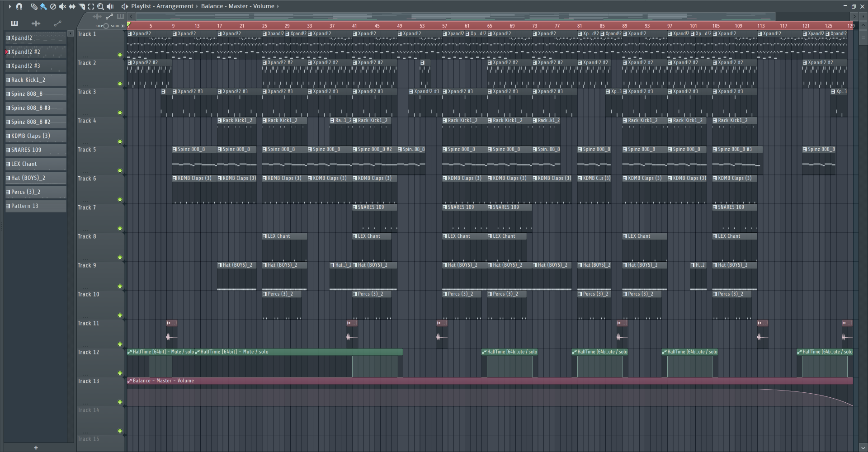
Task: Open the Playlist options menu arrow
Action: tap(9, 6)
